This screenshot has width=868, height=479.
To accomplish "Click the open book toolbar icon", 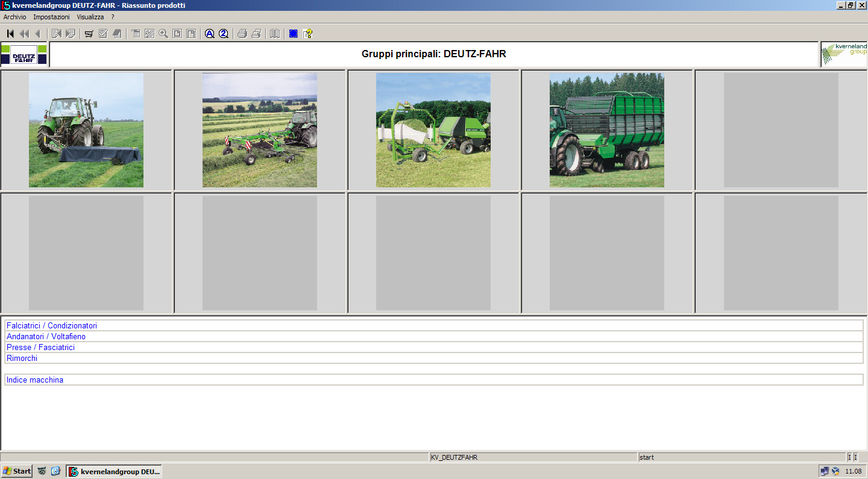I will (275, 34).
